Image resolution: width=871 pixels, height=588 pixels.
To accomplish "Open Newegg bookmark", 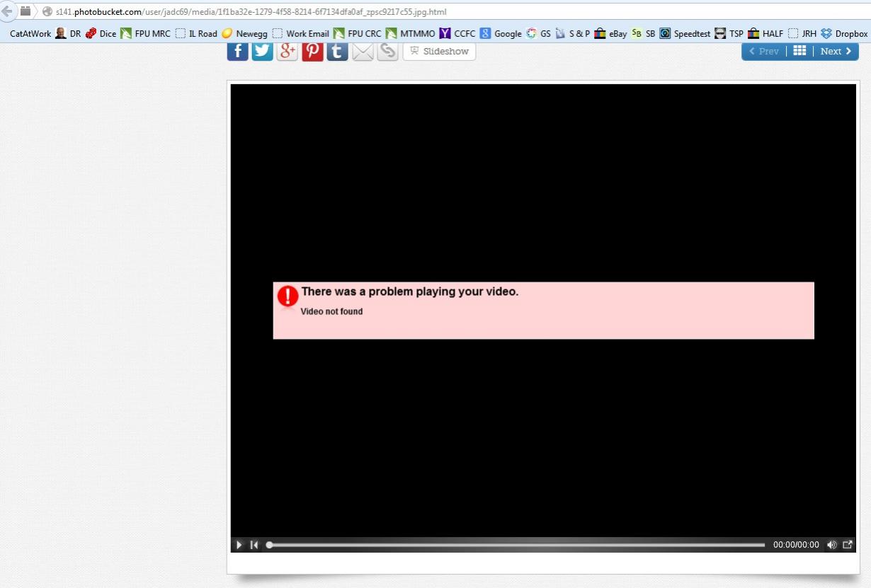I will tap(245, 33).
